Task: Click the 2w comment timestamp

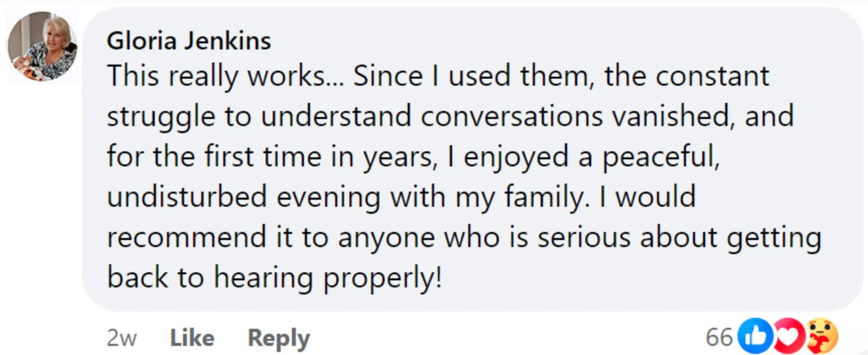Action: [x=121, y=338]
